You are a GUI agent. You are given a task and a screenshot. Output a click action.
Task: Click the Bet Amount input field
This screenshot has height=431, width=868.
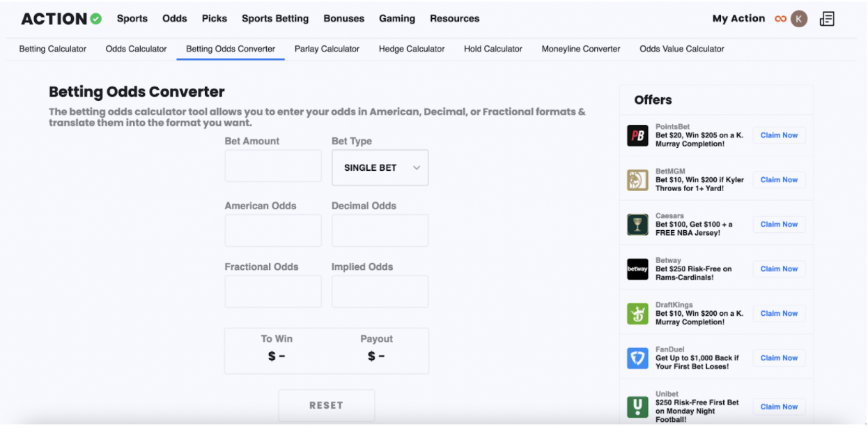(x=273, y=166)
